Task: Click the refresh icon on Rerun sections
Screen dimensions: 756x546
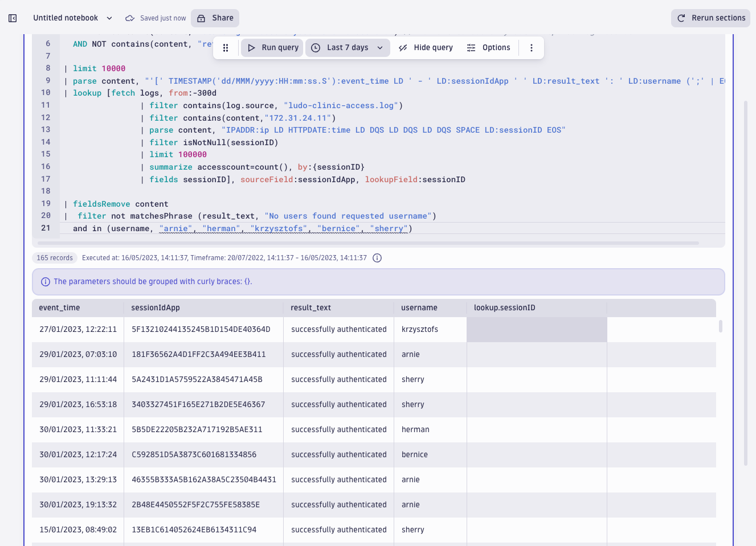Action: point(681,18)
